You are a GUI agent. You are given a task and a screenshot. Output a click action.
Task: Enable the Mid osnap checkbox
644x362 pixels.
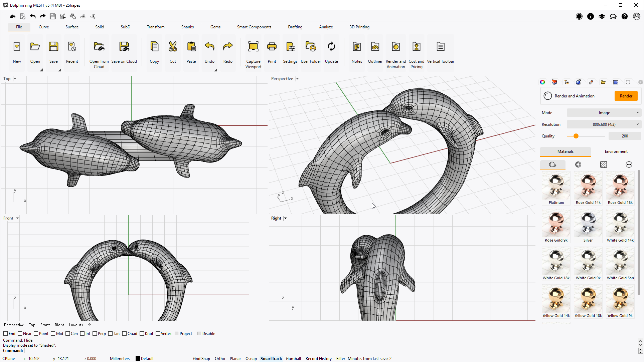(53, 333)
